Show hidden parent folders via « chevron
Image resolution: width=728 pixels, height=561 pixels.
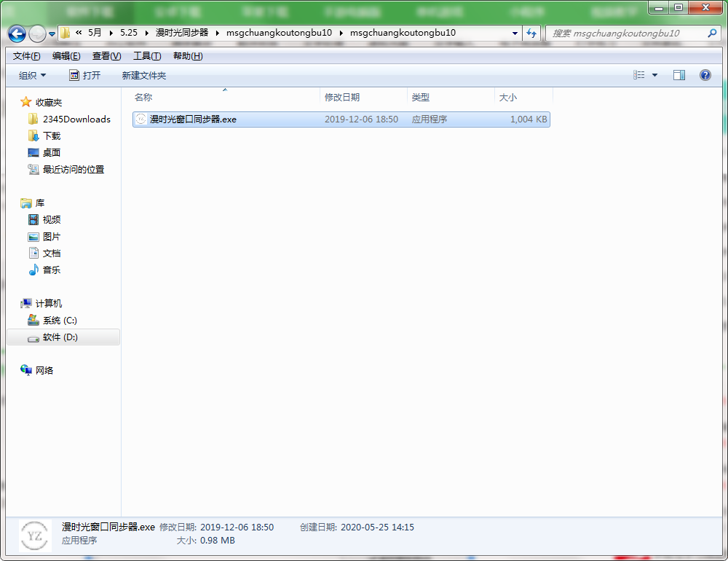coord(79,33)
